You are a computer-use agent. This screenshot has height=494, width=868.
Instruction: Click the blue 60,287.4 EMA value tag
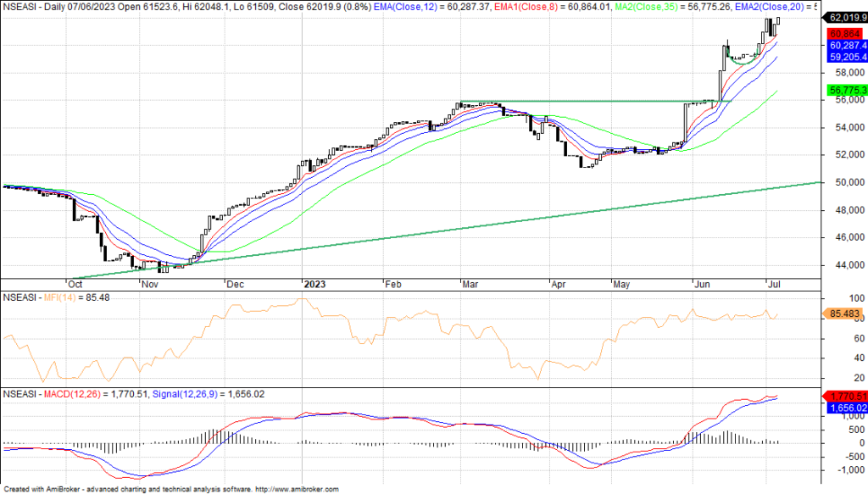point(843,46)
